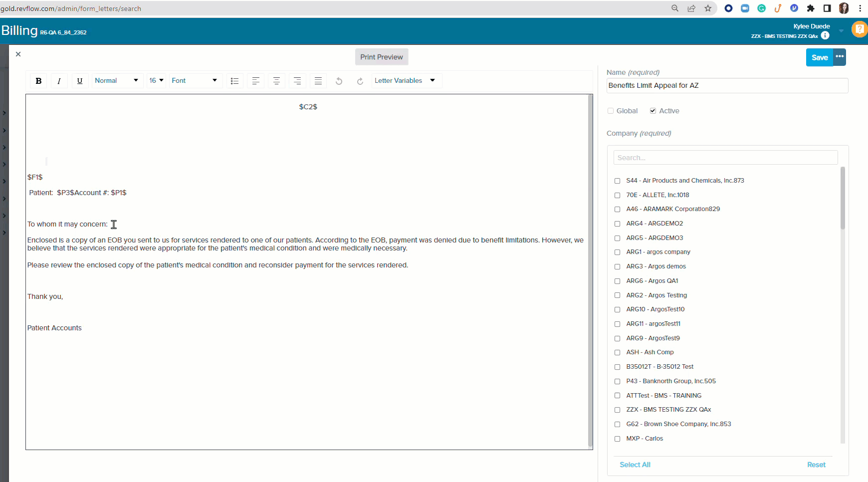Image resolution: width=868 pixels, height=482 pixels.
Task: Open the Normal paragraph style dropdown
Action: tap(117, 81)
